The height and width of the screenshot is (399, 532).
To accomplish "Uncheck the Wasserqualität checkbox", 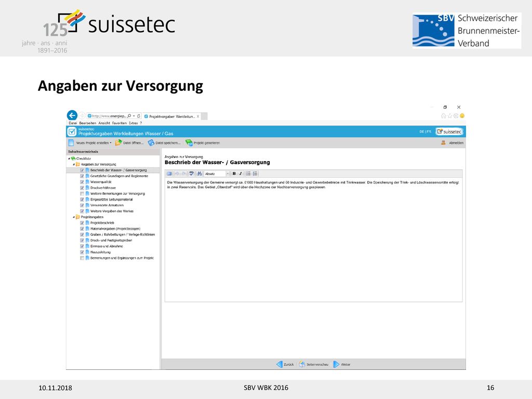I will [82, 182].
